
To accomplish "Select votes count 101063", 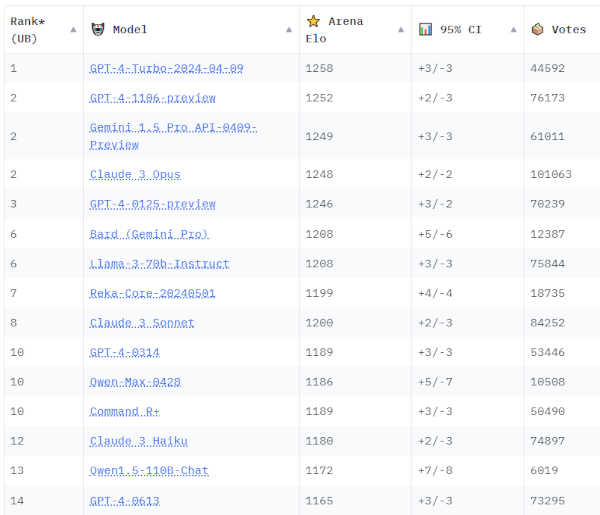I will [551, 174].
